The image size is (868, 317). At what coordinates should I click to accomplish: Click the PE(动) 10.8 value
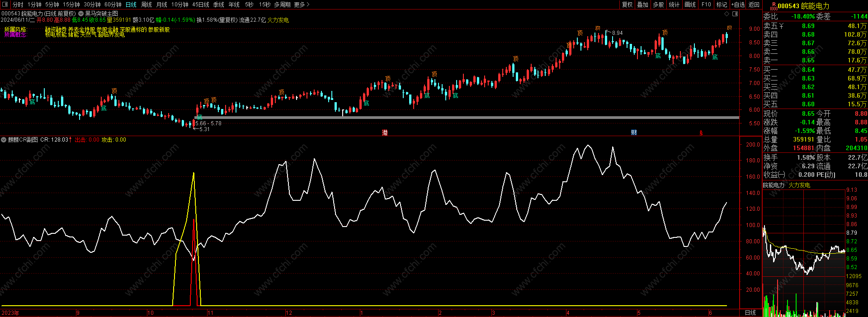[861, 175]
